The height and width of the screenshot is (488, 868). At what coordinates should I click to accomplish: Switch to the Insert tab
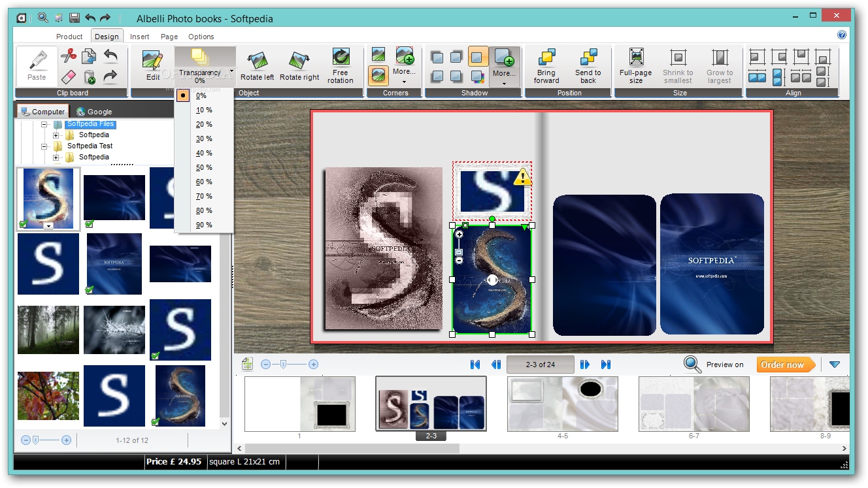139,37
